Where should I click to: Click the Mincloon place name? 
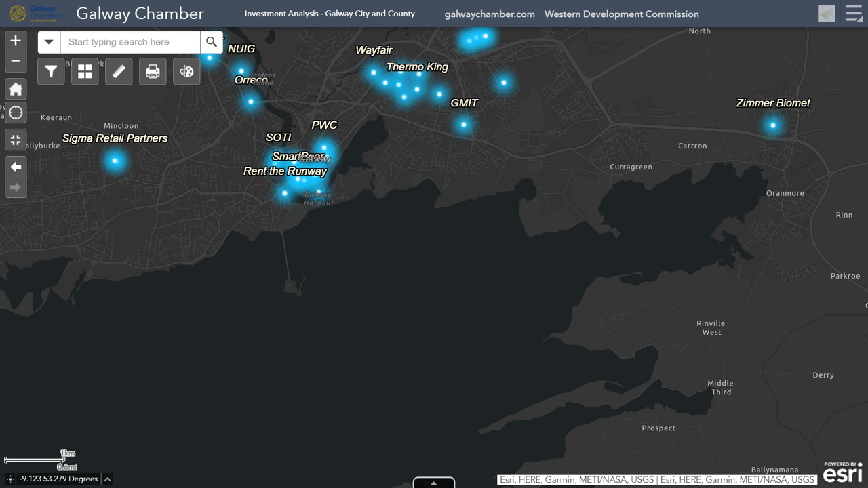pyautogui.click(x=121, y=126)
